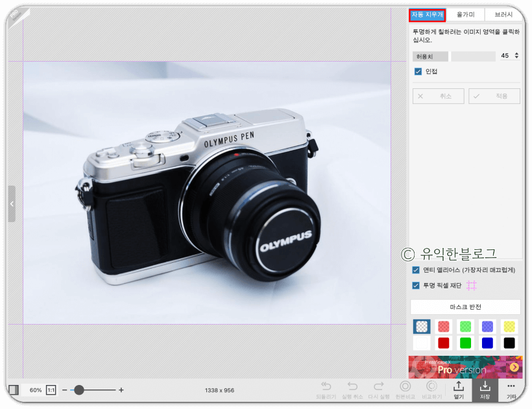Image resolution: width=532 pixels, height=409 pixels.
Task: Select the transparent blue checker swatch
Action: pos(487,327)
